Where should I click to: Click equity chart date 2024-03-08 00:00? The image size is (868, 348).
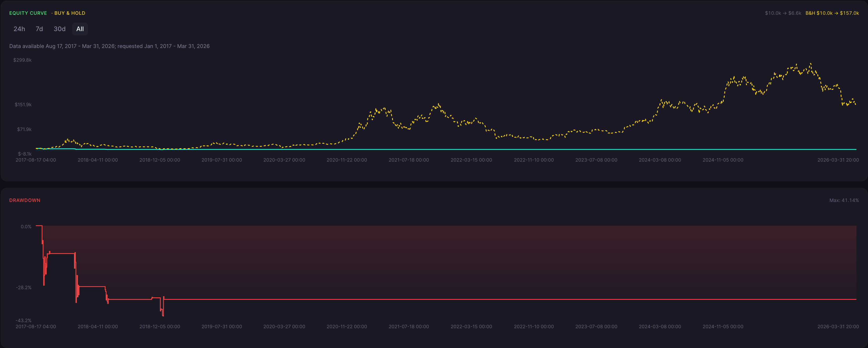point(660,160)
